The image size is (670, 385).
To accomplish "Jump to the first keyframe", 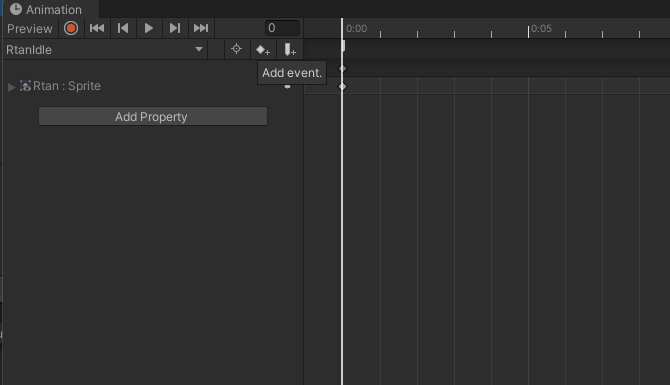I will point(97,28).
